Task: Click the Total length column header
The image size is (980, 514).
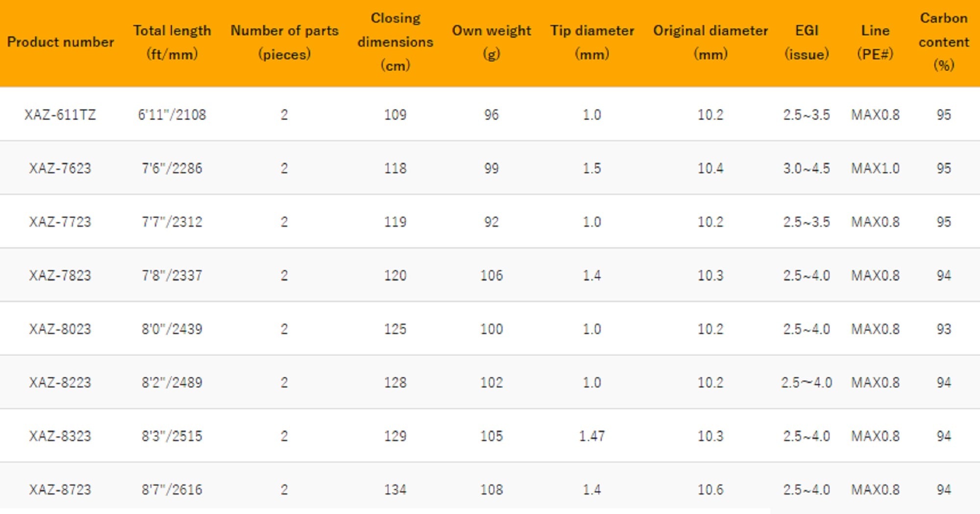Action: tap(172, 42)
